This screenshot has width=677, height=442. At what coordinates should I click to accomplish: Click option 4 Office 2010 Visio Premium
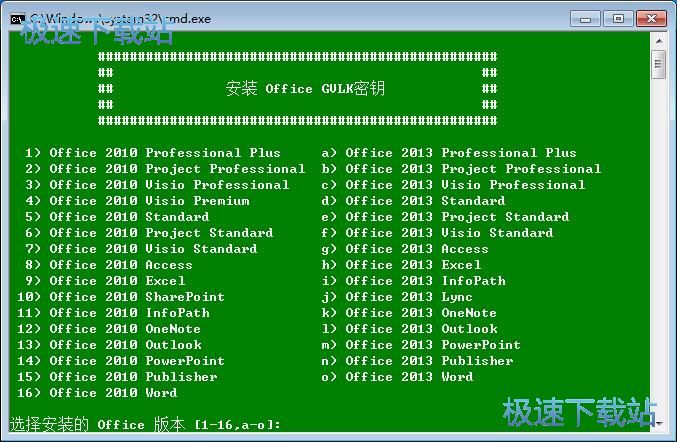[137, 201]
